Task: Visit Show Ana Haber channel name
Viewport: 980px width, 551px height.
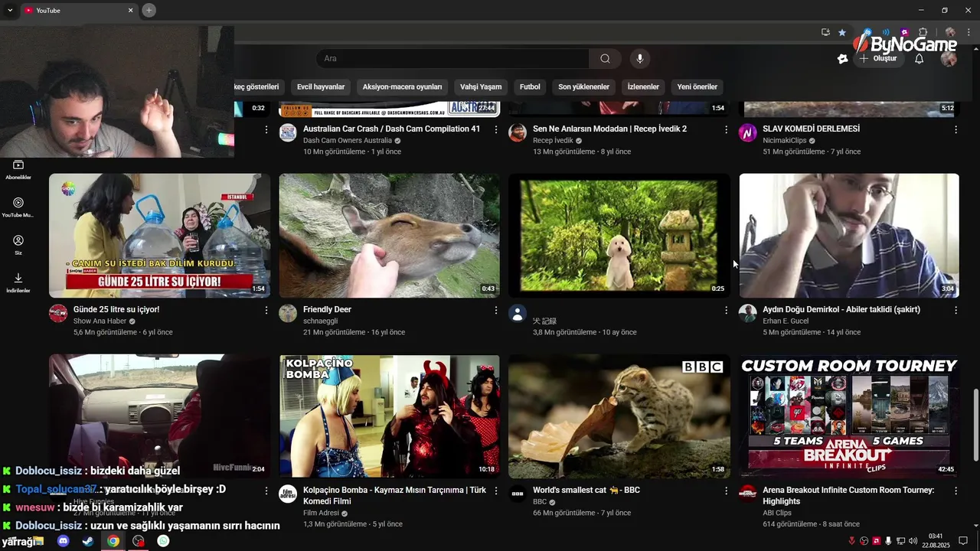Action: click(100, 321)
